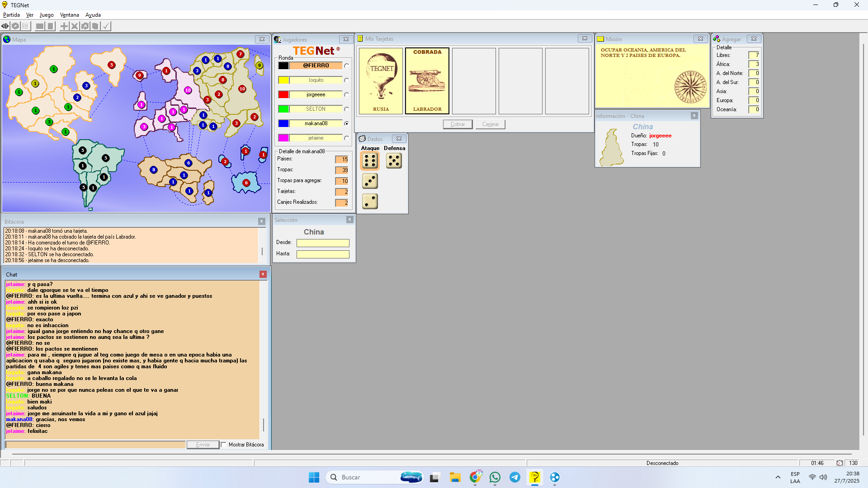
Task: Click the list view toolbar icon
Action: [x=26, y=26]
